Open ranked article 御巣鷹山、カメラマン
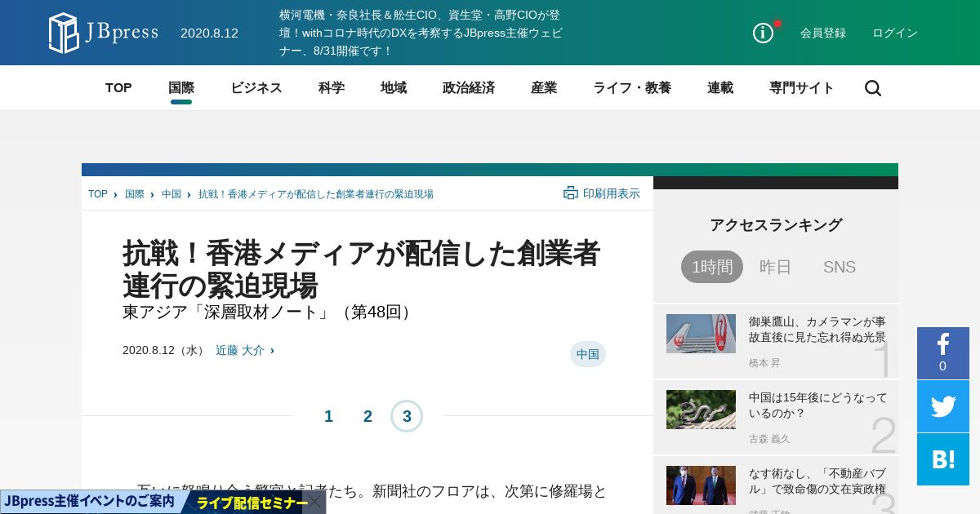This screenshot has width=980, height=514. point(817,329)
